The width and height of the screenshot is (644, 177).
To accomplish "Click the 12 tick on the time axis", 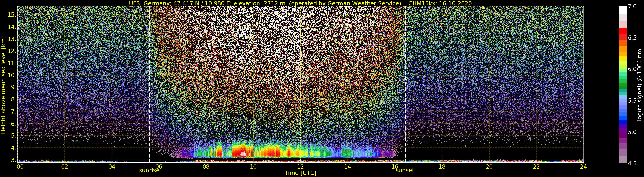I will tap(300, 166).
